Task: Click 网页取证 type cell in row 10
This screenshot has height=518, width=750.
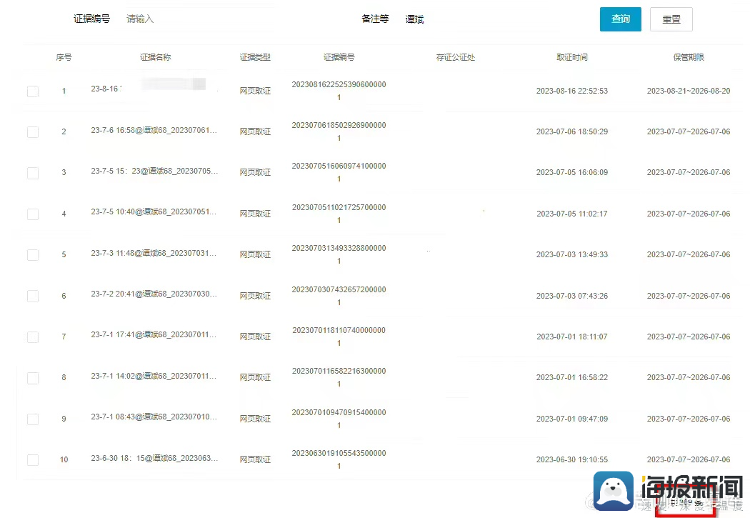Action: (x=255, y=460)
